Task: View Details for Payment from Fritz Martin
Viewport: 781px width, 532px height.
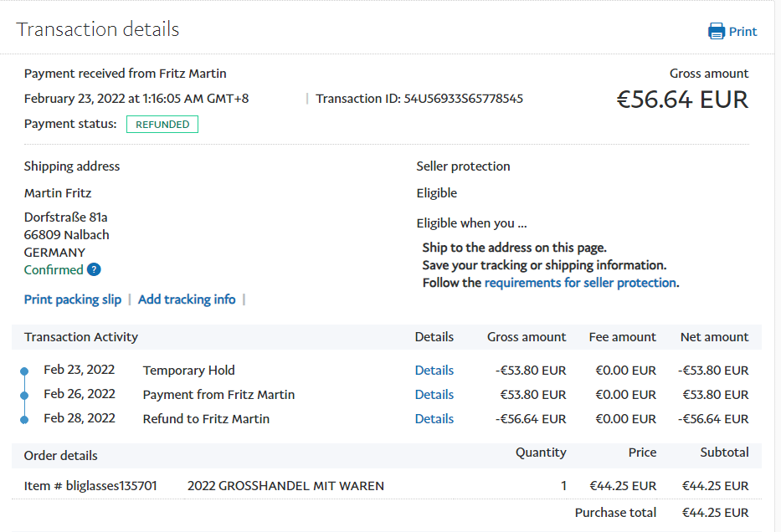Action: tap(434, 395)
